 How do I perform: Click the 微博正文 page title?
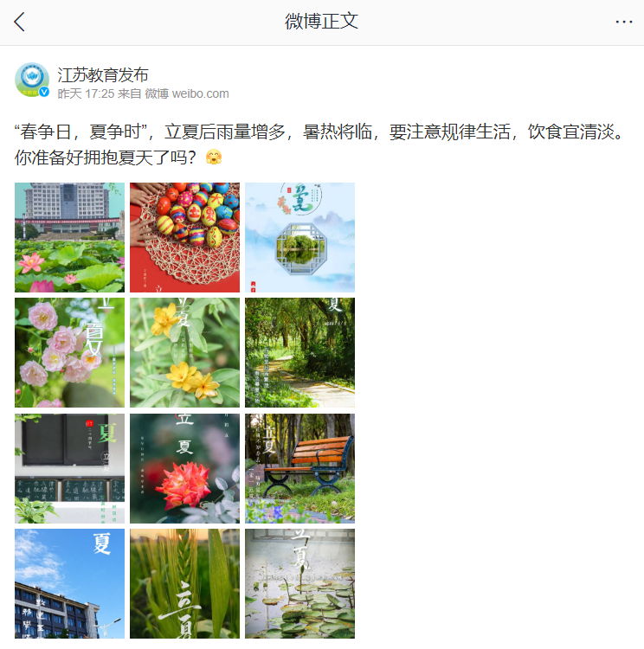[321, 21]
